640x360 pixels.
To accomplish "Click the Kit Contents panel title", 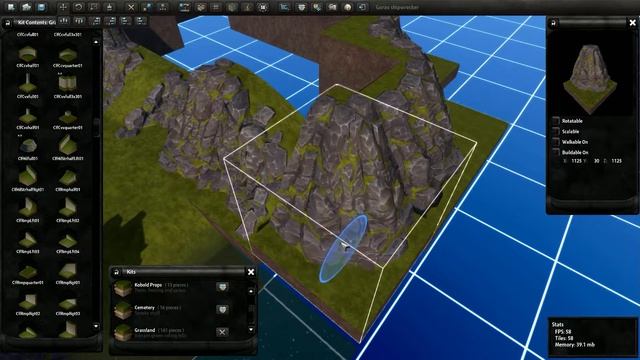I will tap(36, 22).
